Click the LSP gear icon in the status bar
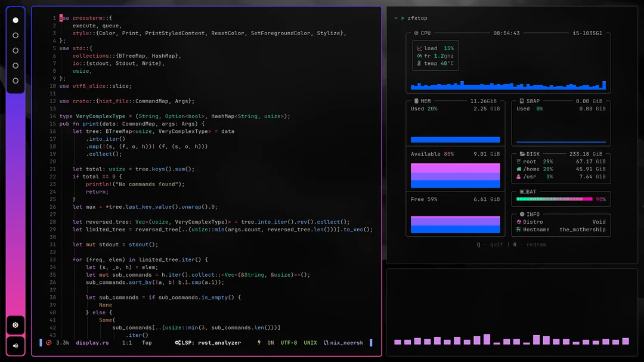644x362 pixels. click(178, 343)
